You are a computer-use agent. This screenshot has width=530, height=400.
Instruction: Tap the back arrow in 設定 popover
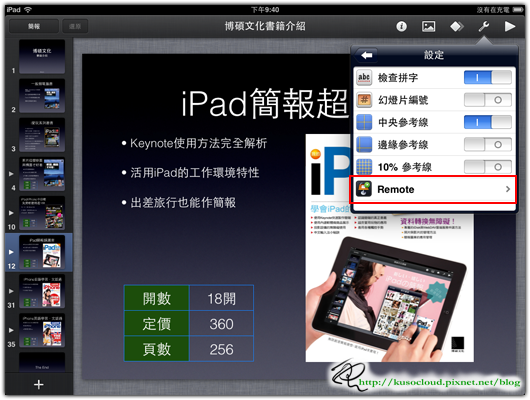(366, 55)
